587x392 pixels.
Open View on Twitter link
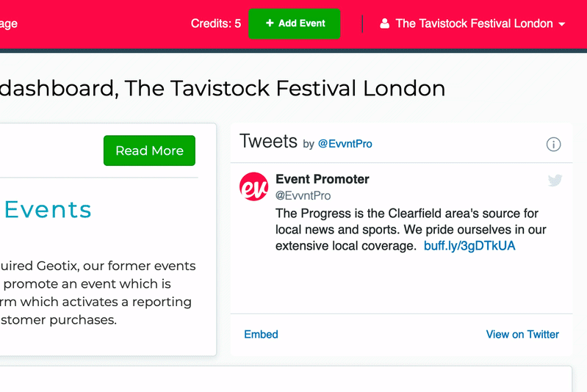(x=522, y=335)
